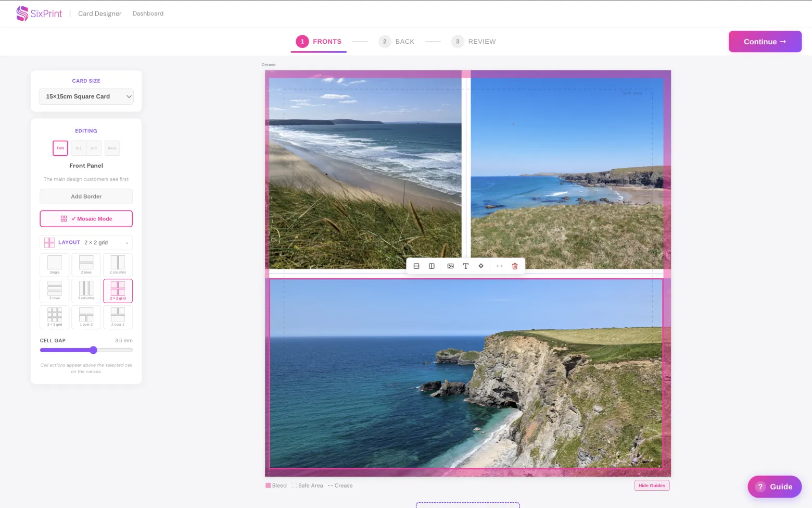Jump to the Review step

[474, 42]
